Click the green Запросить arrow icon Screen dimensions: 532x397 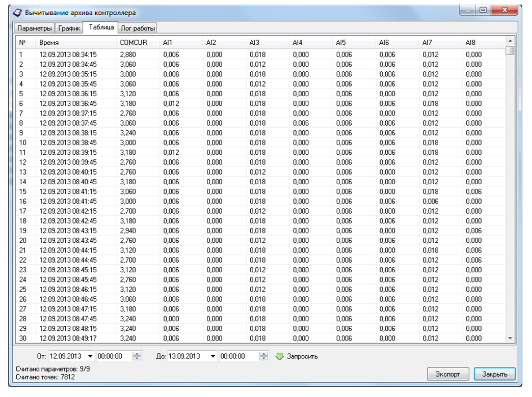point(279,356)
